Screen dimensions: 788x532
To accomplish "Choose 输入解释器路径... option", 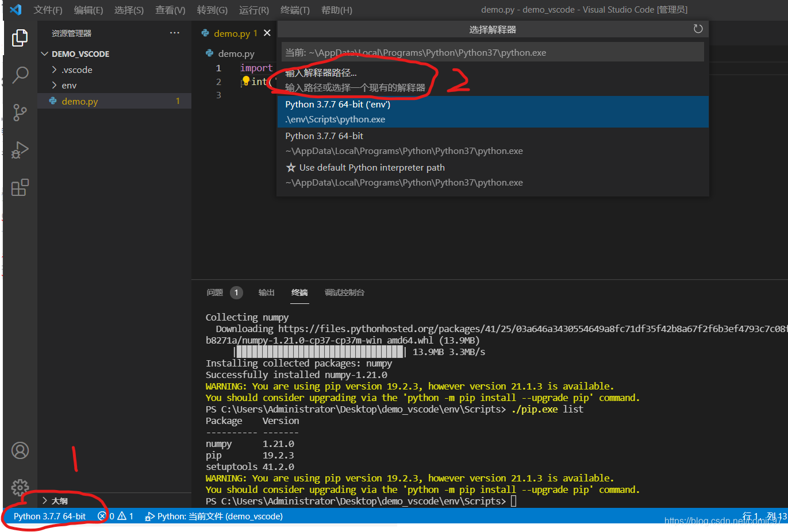I will click(493, 80).
